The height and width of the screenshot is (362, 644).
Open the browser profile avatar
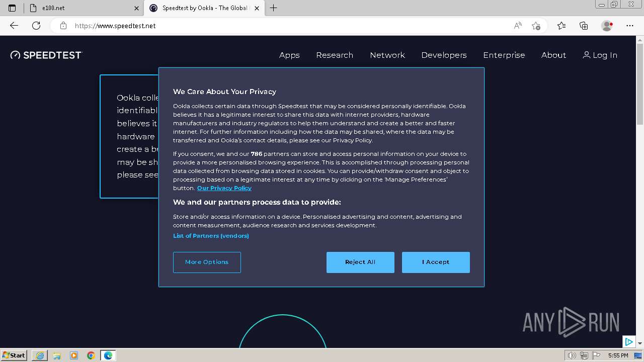tap(607, 26)
